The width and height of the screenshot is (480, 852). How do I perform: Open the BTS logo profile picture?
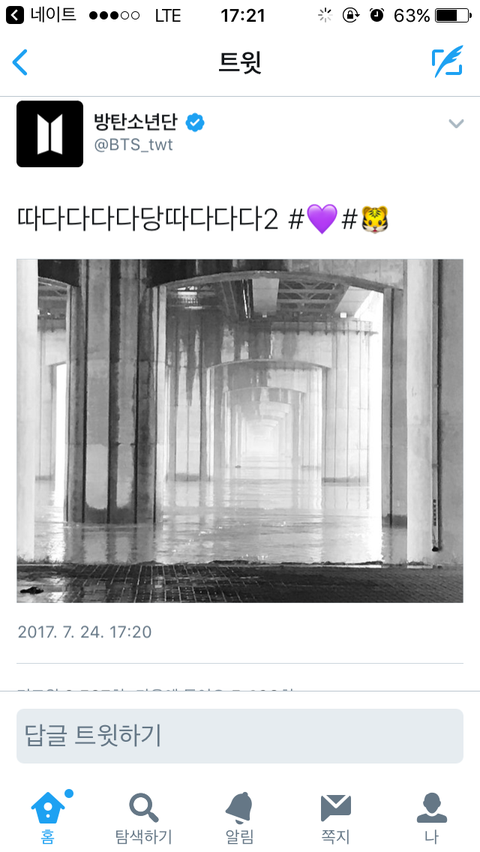[x=50, y=134]
